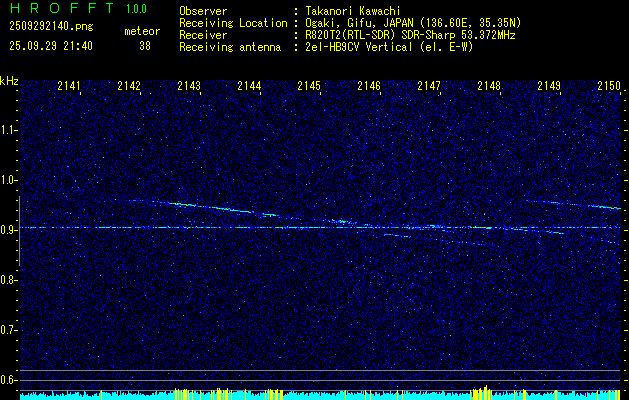Select the filename 2509292140.png
The width and height of the screenshot is (629, 400).
pos(51,27)
